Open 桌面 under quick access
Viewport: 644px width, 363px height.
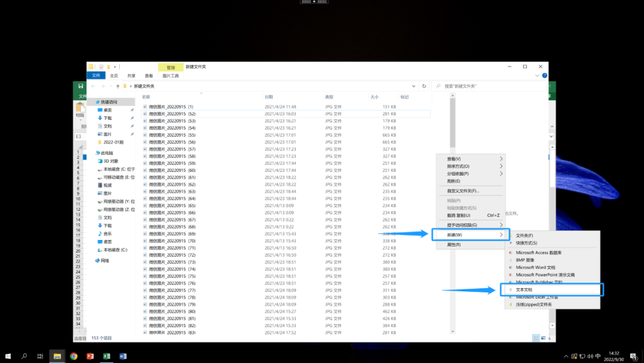point(107,110)
